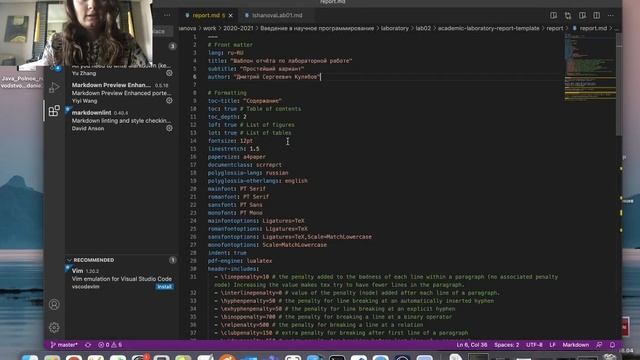Change indentation via Spaces: 2
This screenshot has width=640, height=360.
point(507,345)
